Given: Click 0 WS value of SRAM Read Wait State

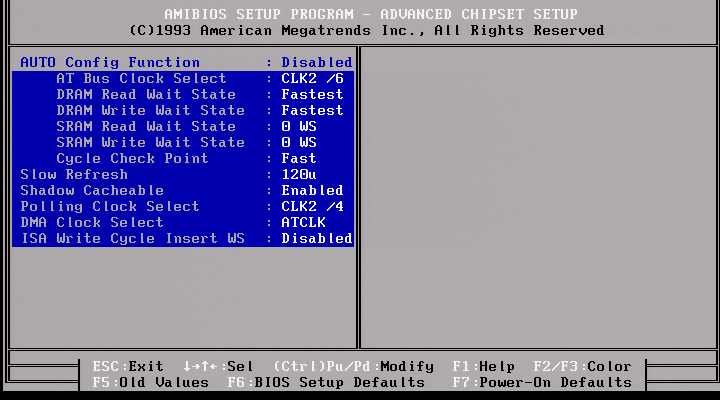Looking at the screenshot, I should tap(299, 126).
